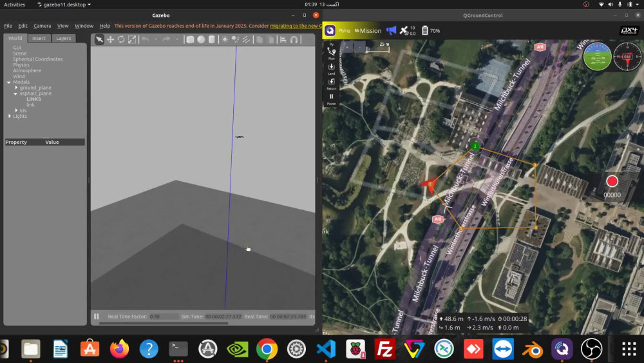The width and height of the screenshot is (644, 363).
Task: Pause the Gazebo simulation
Action: click(x=97, y=316)
